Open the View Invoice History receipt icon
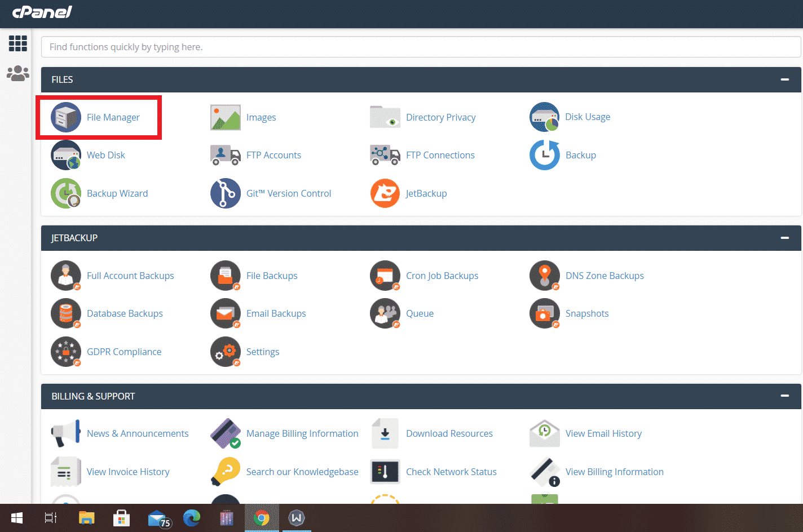The height and width of the screenshot is (532, 803). 66,472
